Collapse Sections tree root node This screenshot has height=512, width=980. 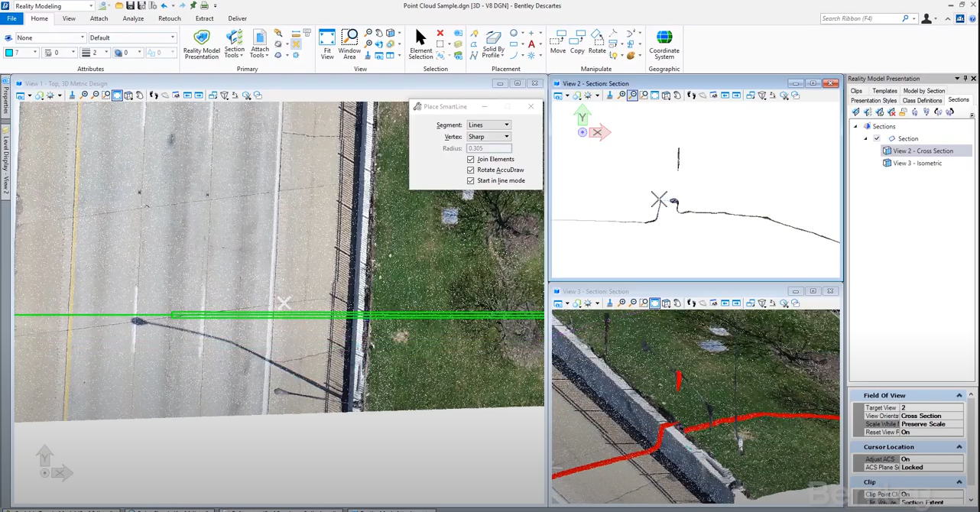pos(855,126)
